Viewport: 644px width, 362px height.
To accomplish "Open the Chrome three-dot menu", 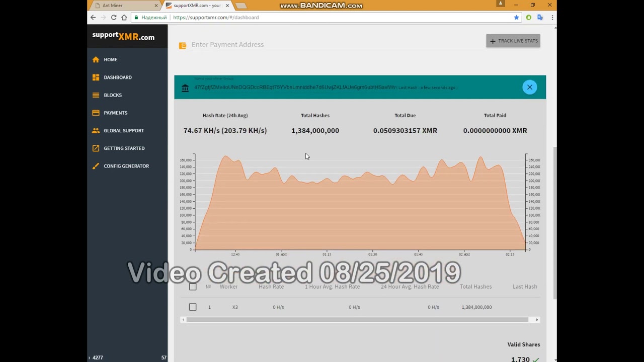I will [552, 17].
